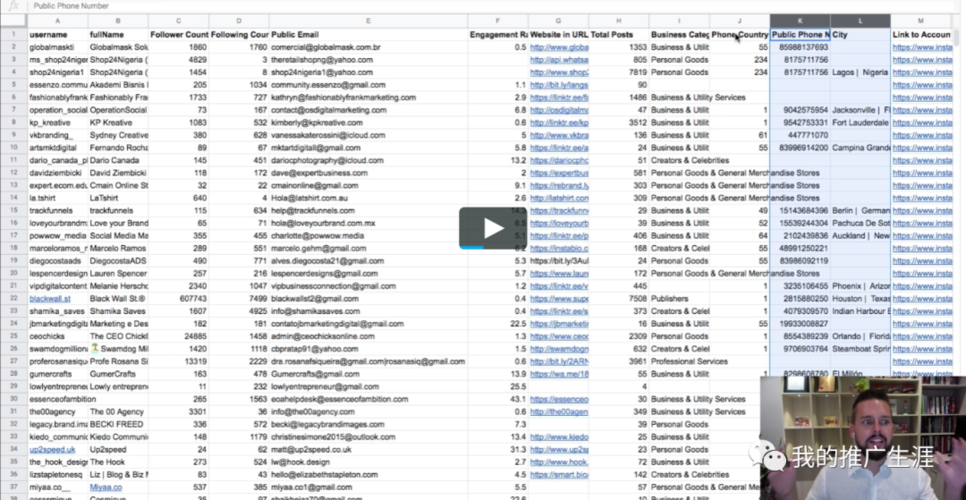The height and width of the screenshot is (500, 966).
Task: Click email vanessakaterossini@icloud.com
Action: tap(328, 135)
